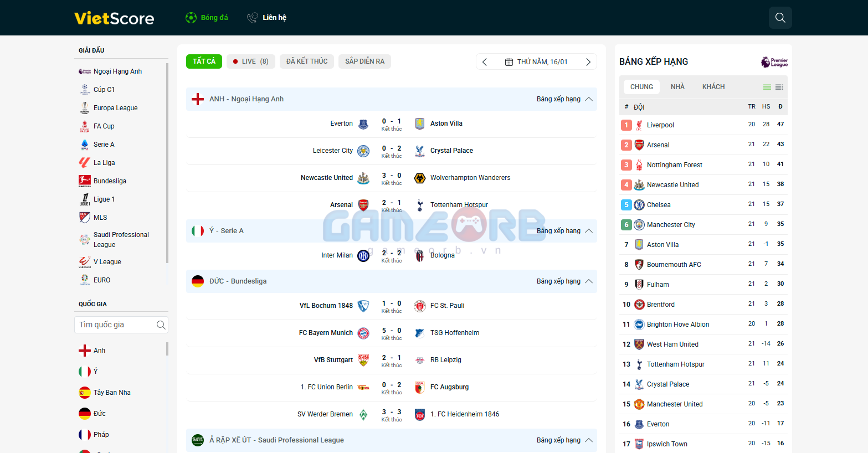Click the VietScore logo

[114, 18]
